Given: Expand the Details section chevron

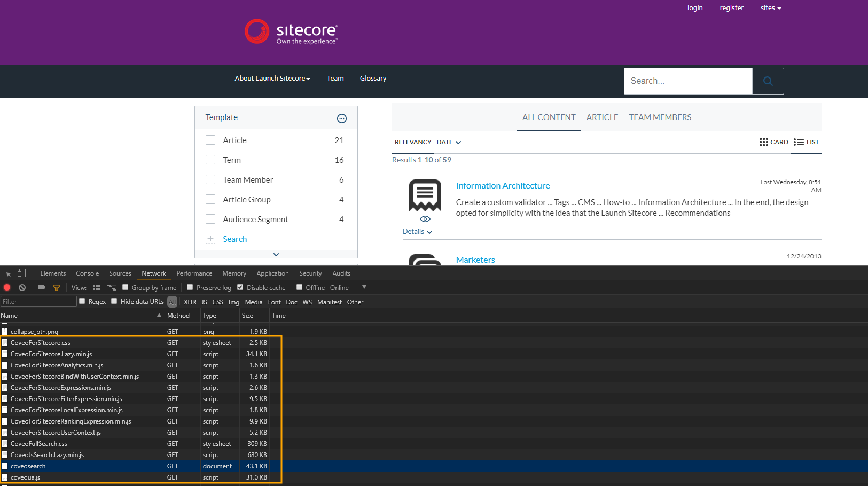Looking at the screenshot, I should (429, 232).
